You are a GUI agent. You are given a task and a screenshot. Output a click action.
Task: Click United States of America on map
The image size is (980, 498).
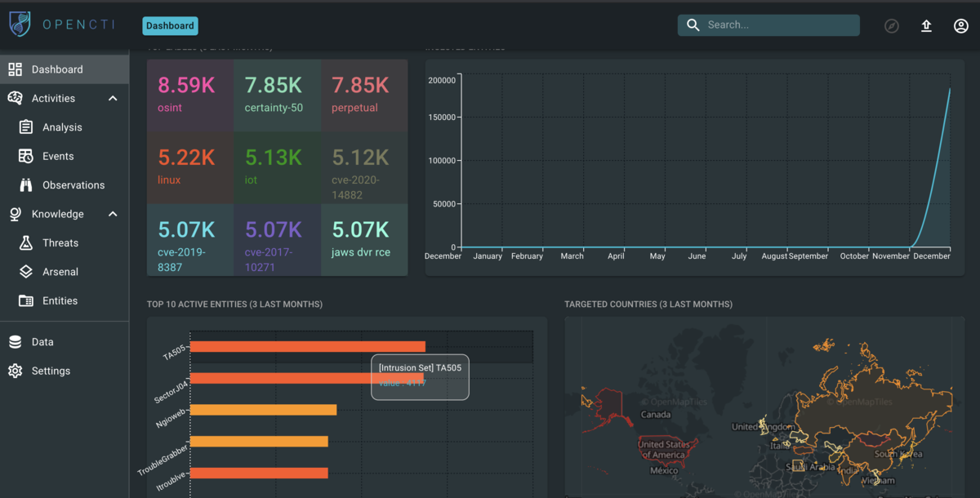point(662,450)
